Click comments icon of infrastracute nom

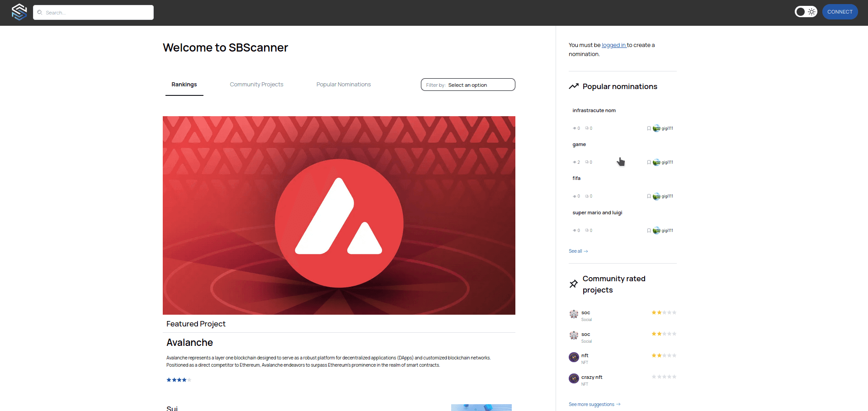[587, 128]
